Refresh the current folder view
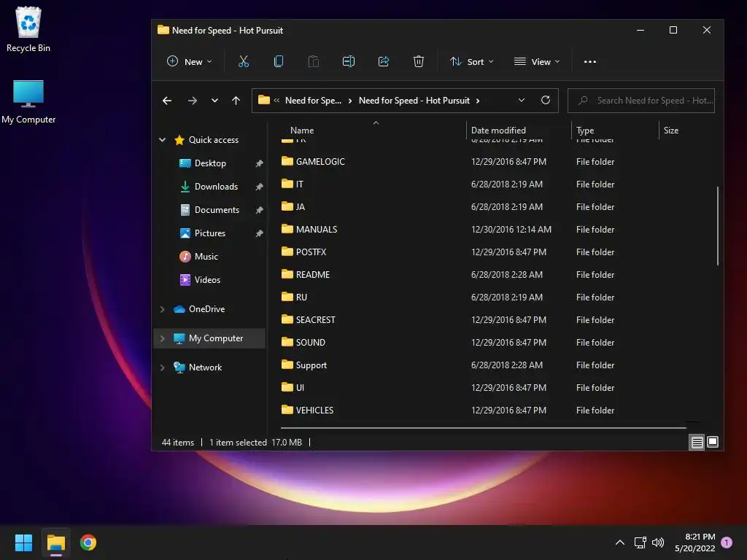 546,100
